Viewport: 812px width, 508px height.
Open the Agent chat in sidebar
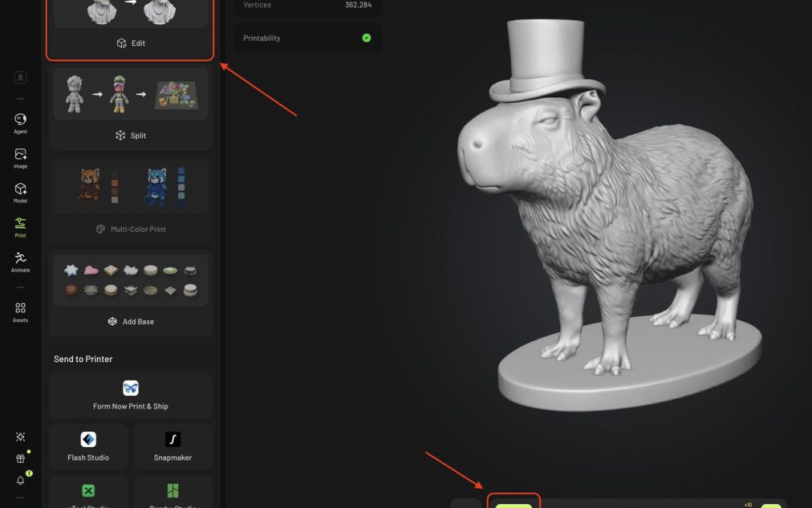coord(20,123)
